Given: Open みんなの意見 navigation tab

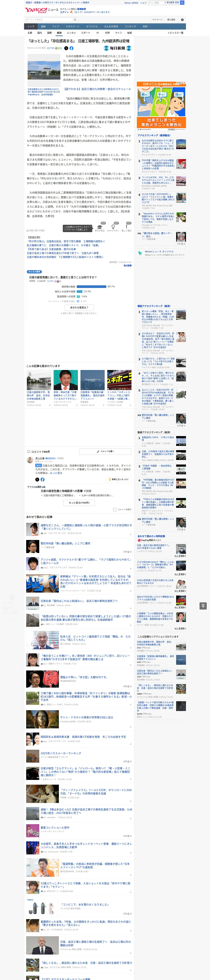Looking at the screenshot, I should pyautogui.click(x=111, y=27).
